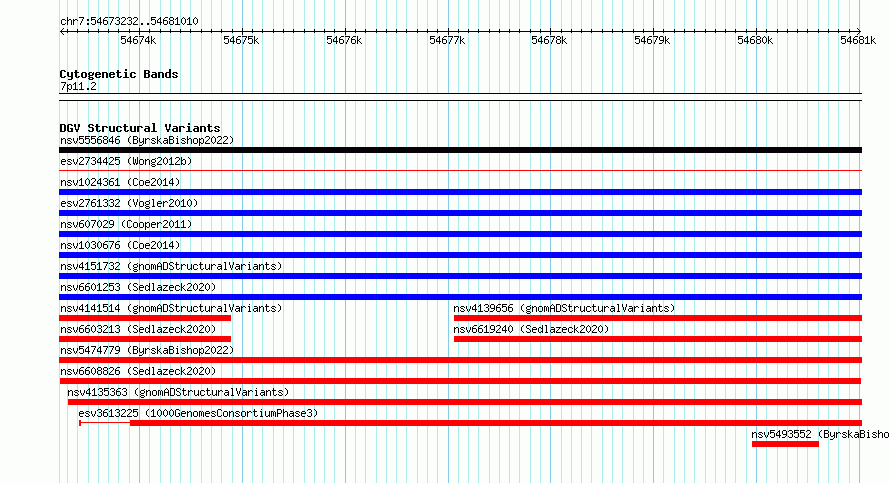Click the blue bar under nsv6601253
Image resolution: width=890 pixels, height=483 pixels.
pos(460,297)
